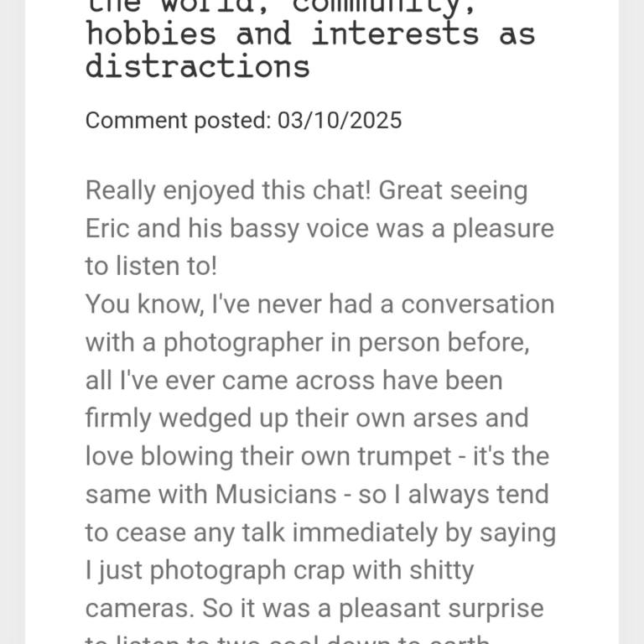Click the word "distractions" in the heading

[x=198, y=66]
